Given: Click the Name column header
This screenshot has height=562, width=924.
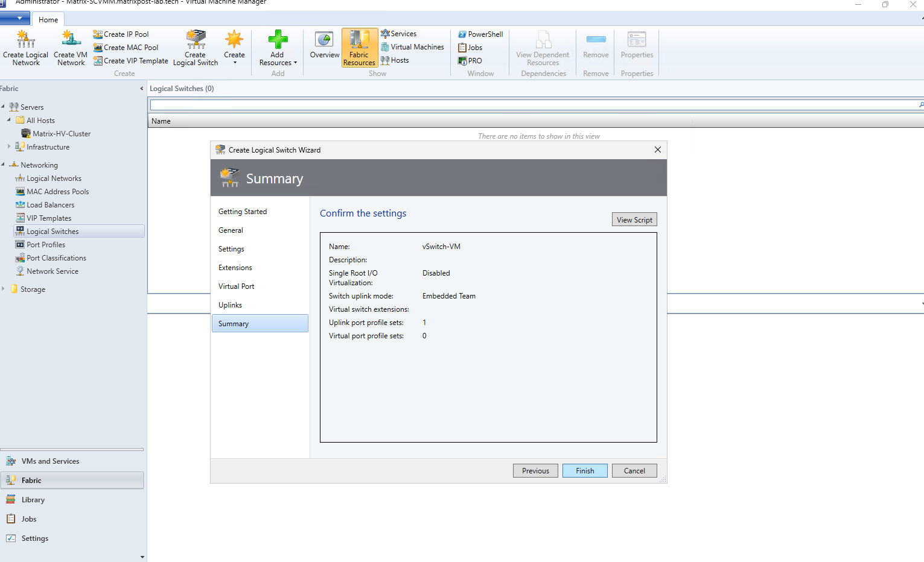Looking at the screenshot, I should [x=161, y=121].
